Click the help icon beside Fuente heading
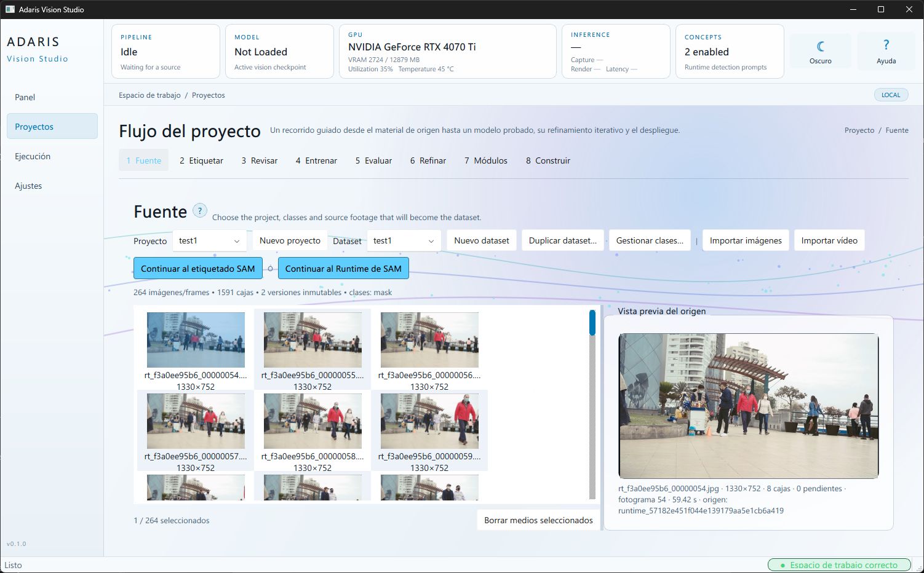Image resolution: width=924 pixels, height=573 pixels. [199, 211]
